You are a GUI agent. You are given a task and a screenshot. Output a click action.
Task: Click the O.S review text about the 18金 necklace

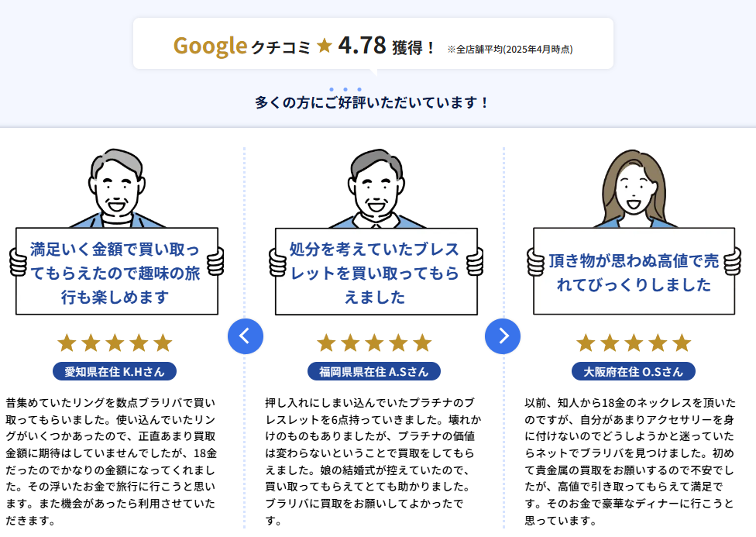tap(631, 462)
